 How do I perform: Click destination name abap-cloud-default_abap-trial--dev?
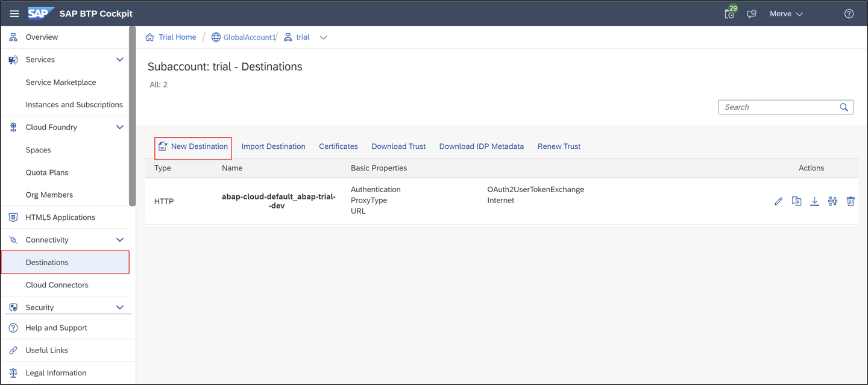(278, 201)
